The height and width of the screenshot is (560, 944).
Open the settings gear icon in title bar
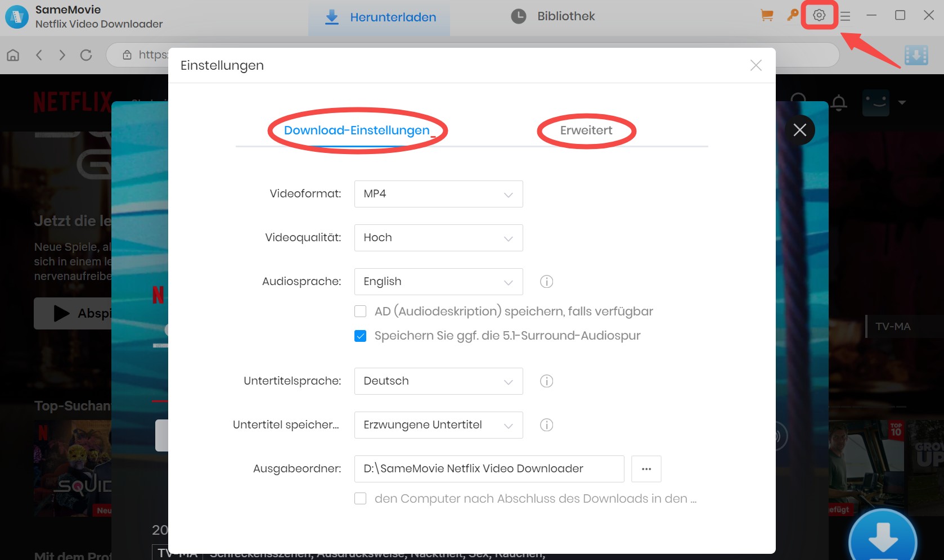[x=819, y=16]
